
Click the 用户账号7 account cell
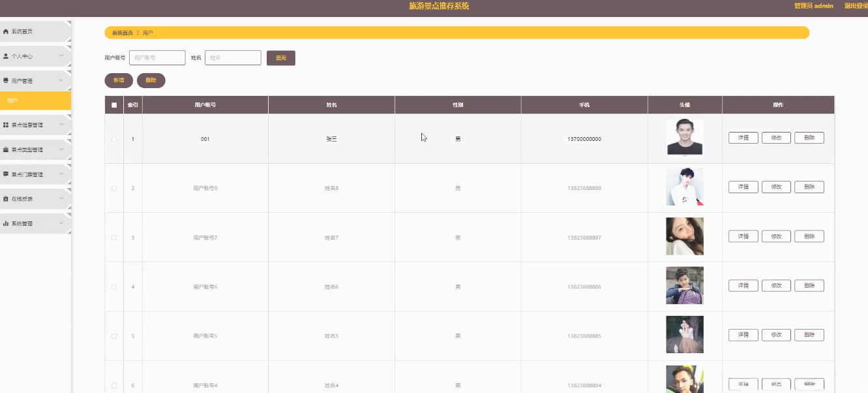205,238
